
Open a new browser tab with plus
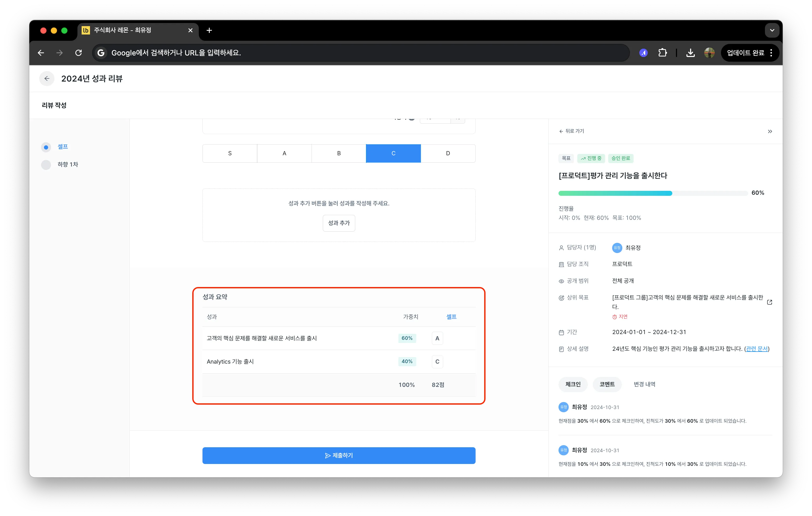tap(209, 30)
